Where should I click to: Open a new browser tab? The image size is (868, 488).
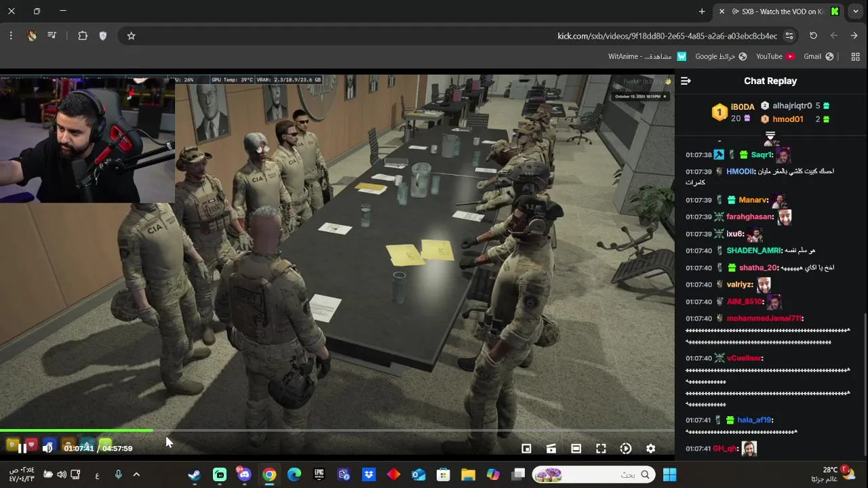click(x=702, y=12)
